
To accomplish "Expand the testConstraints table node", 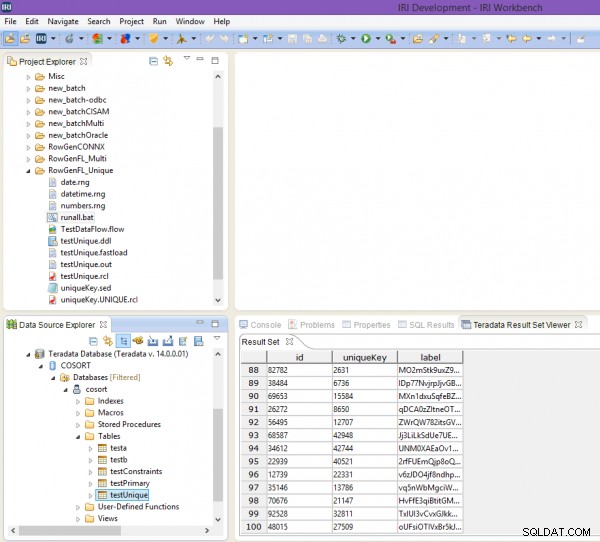I will click(x=90, y=472).
